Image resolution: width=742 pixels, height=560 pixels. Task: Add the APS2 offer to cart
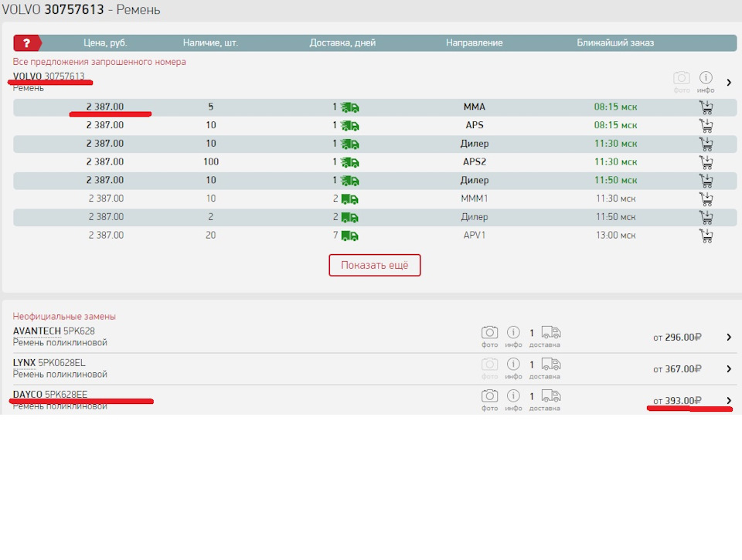705,162
